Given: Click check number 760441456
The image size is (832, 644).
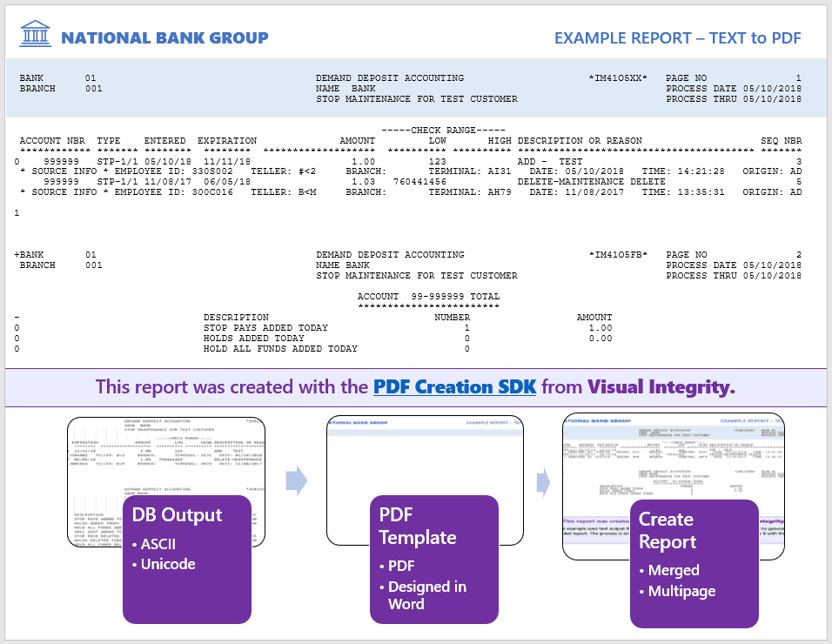Looking at the screenshot, I should coord(419,181).
